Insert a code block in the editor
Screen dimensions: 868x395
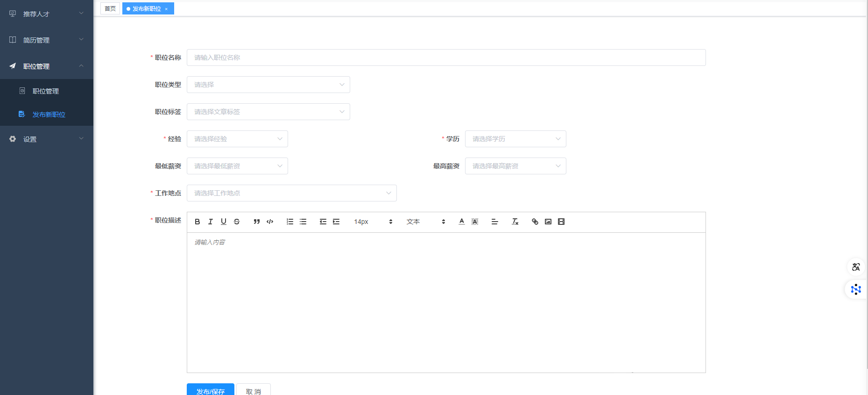click(270, 222)
